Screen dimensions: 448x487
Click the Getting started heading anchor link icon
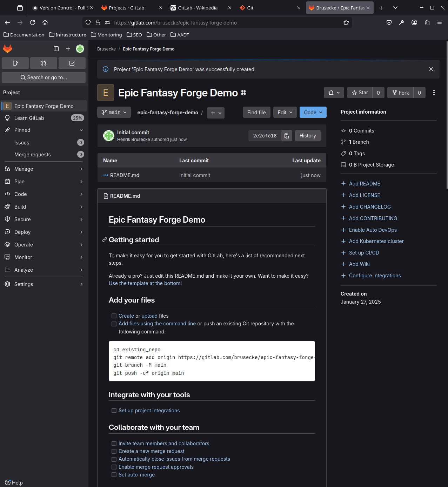tap(105, 240)
